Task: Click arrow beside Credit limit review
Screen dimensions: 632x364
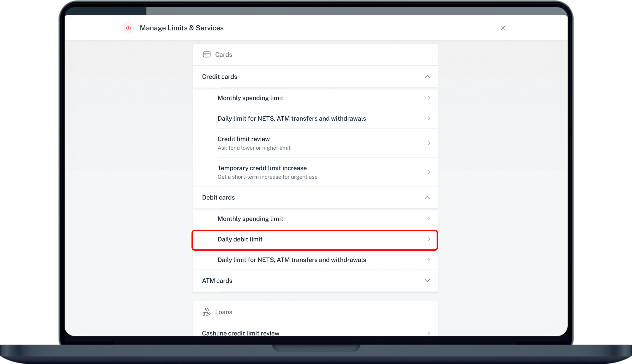Action: coord(429,143)
